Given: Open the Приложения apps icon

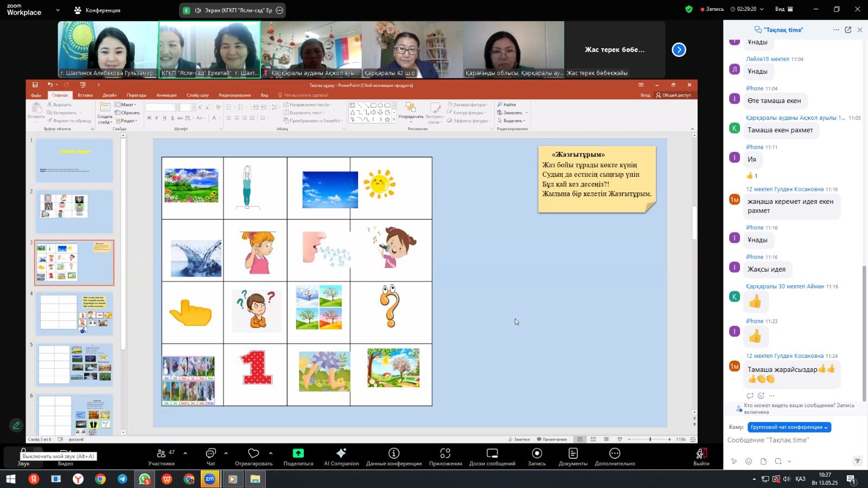Looking at the screenshot, I should point(445,453).
